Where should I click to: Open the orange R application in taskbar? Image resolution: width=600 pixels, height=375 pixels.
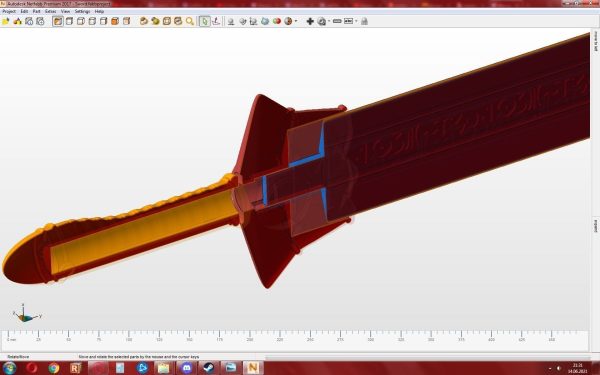(x=76, y=368)
